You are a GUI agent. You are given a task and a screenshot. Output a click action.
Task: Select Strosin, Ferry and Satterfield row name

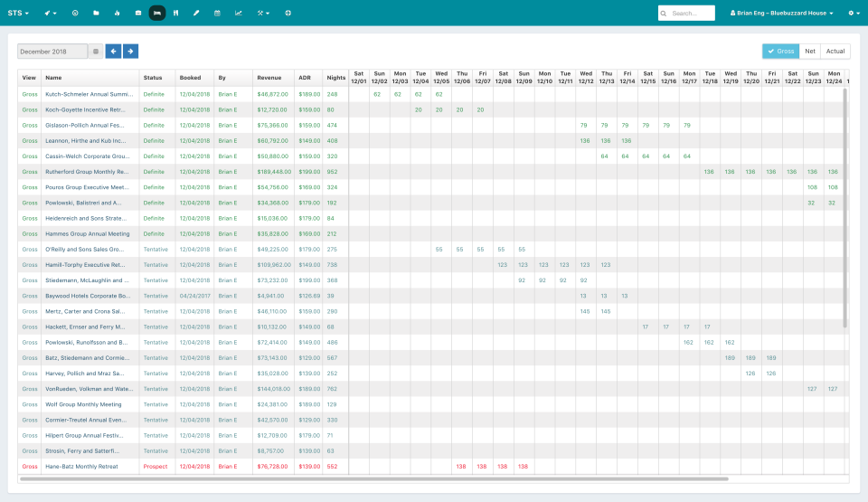[82, 451]
